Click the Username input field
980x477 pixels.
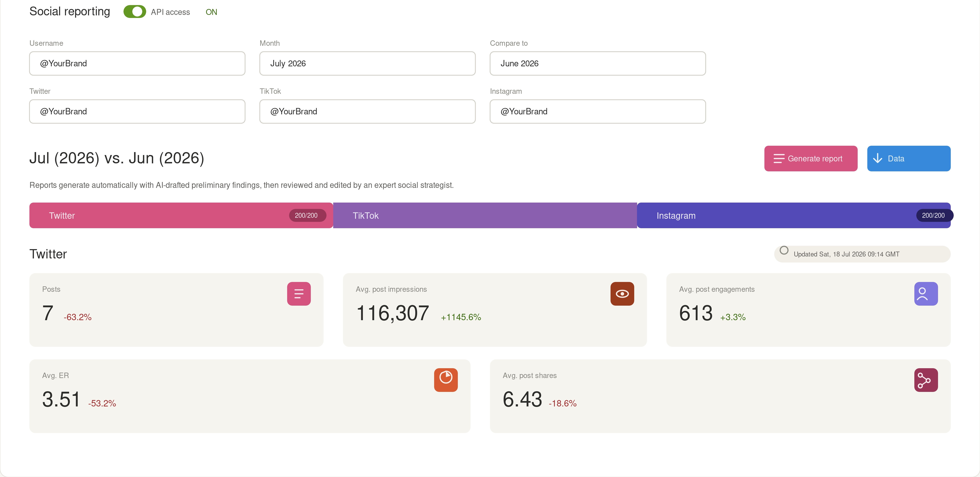point(137,64)
